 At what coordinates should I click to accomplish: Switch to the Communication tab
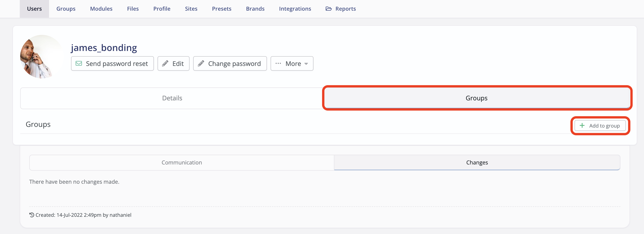[182, 162]
